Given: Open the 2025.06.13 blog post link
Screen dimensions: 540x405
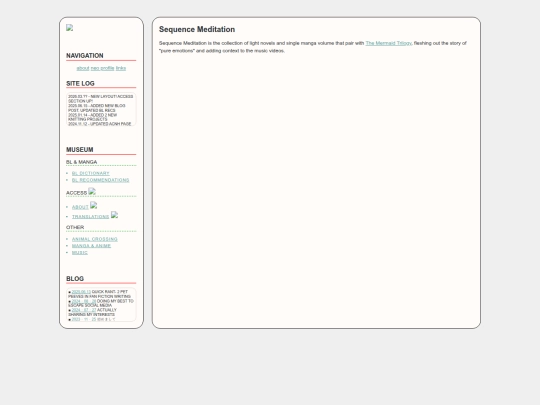Looking at the screenshot, I should (x=81, y=292).
